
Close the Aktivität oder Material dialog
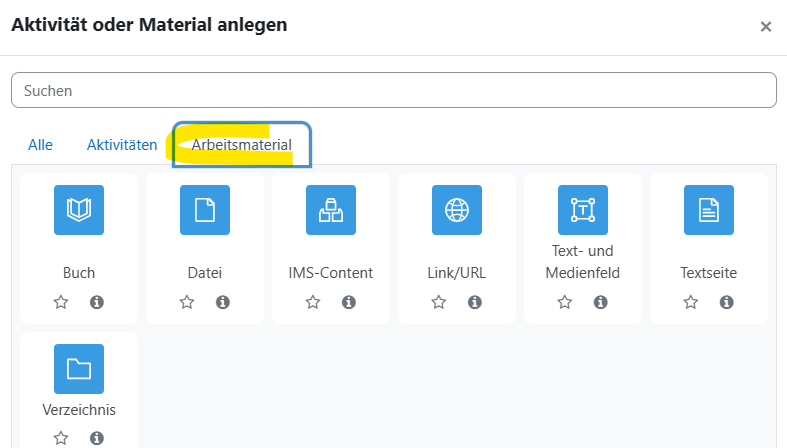(x=765, y=26)
